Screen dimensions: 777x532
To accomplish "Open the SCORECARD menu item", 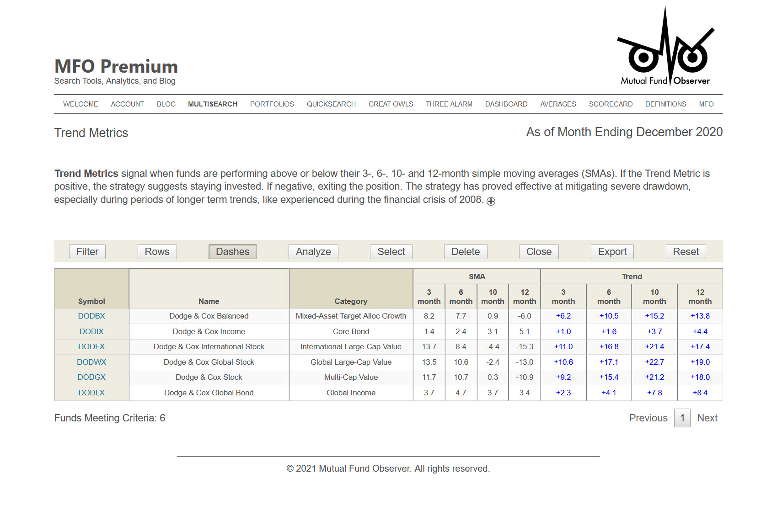I will coord(611,104).
